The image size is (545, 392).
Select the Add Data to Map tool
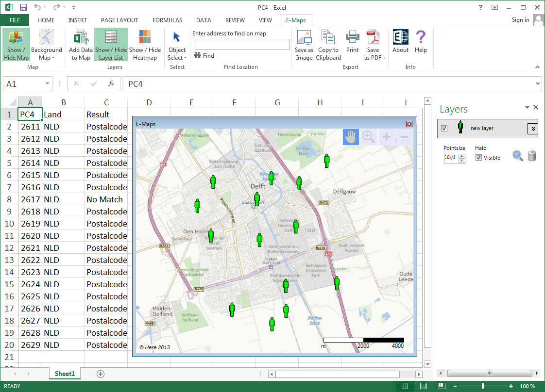[x=81, y=44]
